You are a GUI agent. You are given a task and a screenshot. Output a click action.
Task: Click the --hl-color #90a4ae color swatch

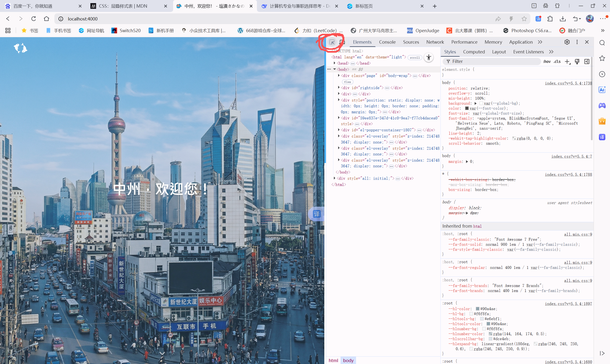pos(477,309)
